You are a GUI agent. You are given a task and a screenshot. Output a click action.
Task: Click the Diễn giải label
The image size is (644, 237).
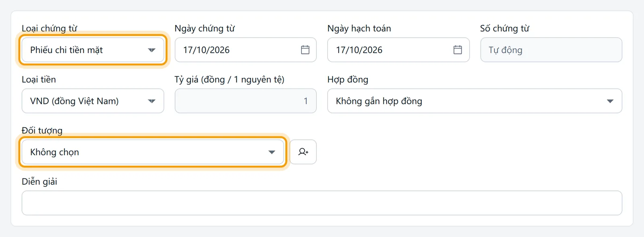[39, 181]
